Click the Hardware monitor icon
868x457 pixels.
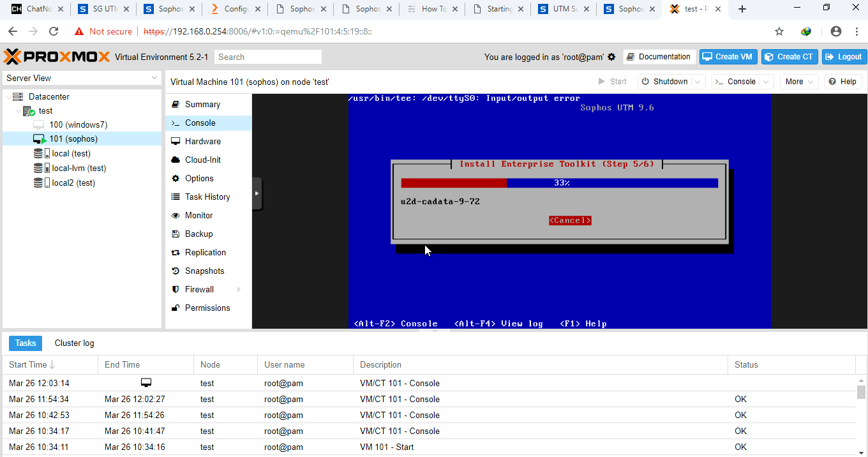pyautogui.click(x=176, y=141)
